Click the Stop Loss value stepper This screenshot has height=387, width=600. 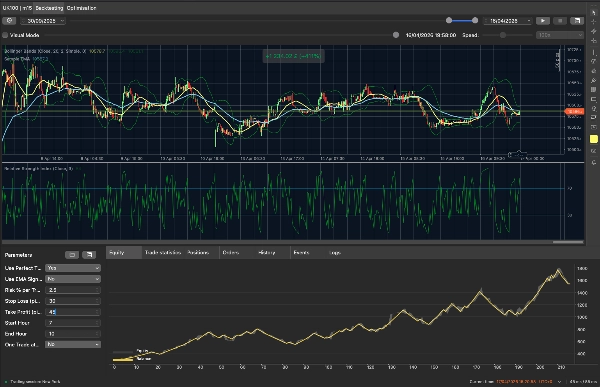[97, 301]
